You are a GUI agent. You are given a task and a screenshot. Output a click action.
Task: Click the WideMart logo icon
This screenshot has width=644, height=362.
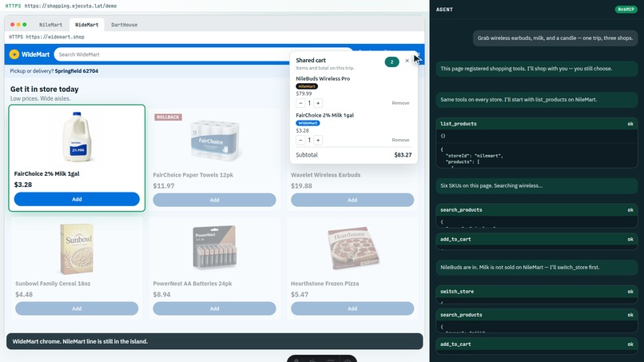[x=14, y=54]
